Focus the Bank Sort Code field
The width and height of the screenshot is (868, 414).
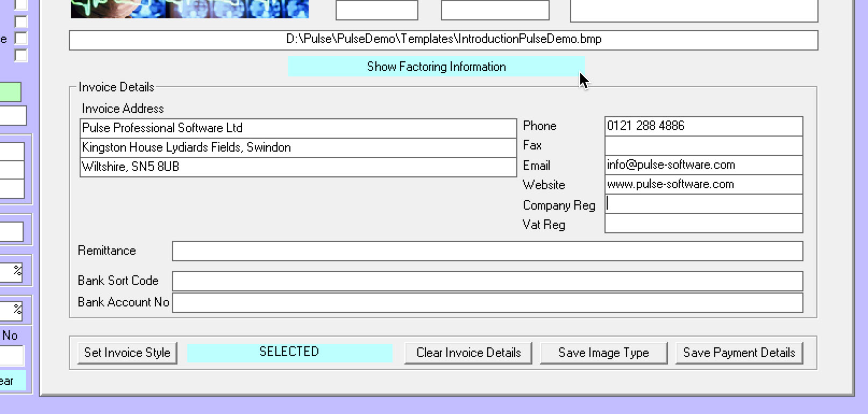[487, 281]
